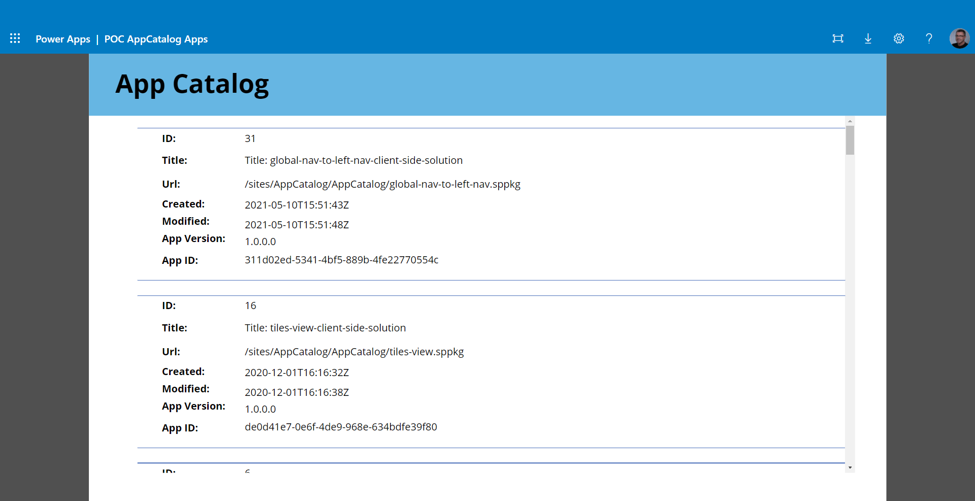975x501 pixels.
Task: Click the App Catalog heading banner
Action: click(192, 85)
